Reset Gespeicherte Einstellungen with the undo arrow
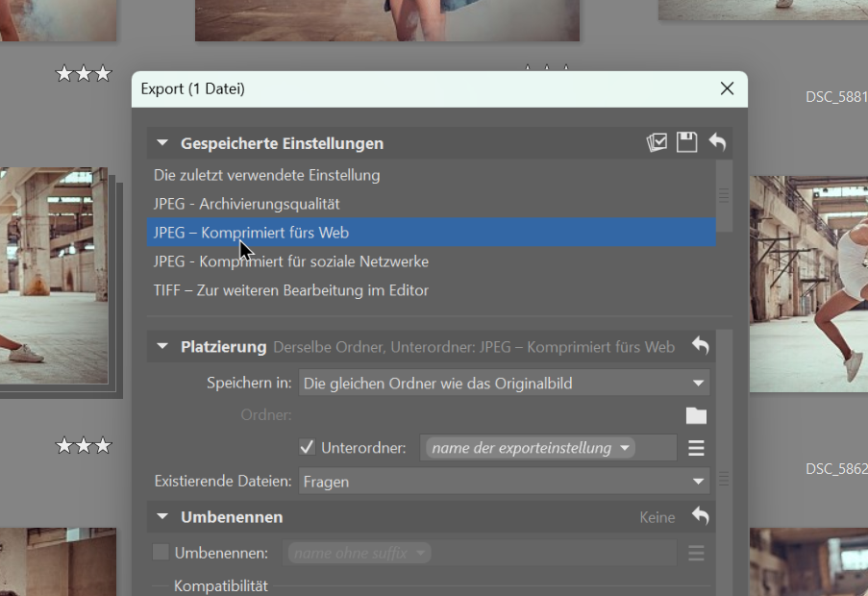 coord(717,143)
